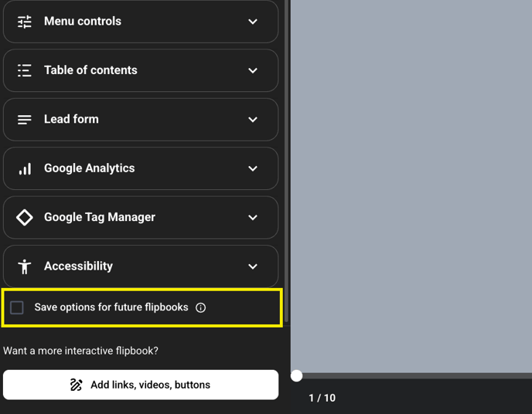532x414 pixels.
Task: Click the 1 / 10 page counter
Action: coord(322,398)
